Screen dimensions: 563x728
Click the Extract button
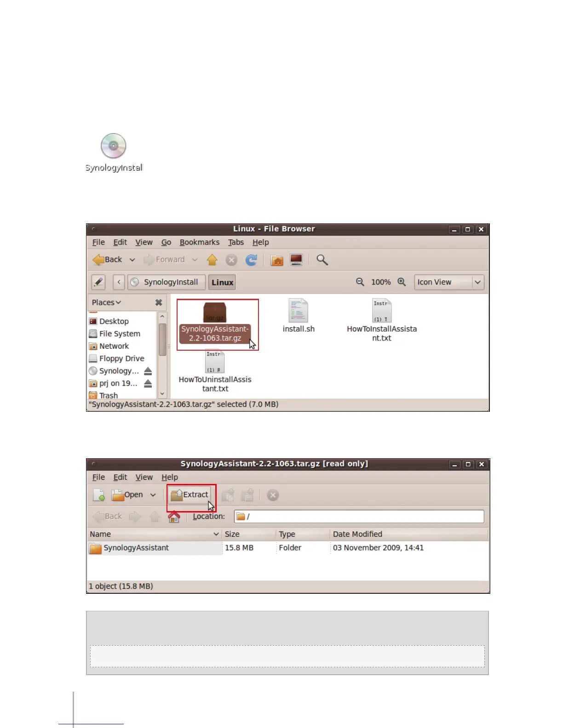tap(190, 495)
